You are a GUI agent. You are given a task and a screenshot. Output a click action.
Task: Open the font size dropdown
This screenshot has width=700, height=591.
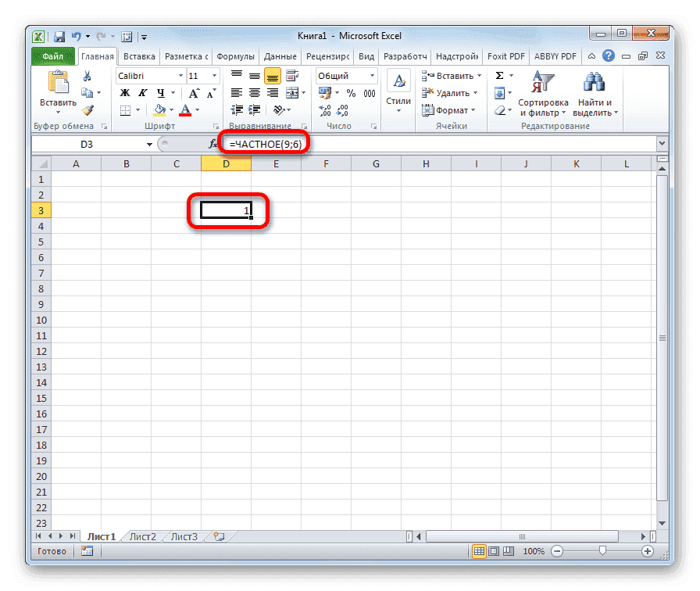[212, 75]
